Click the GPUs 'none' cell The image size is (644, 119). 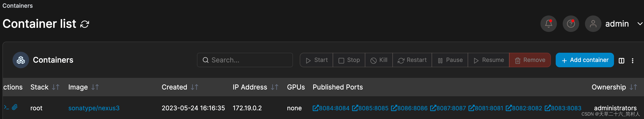click(294, 108)
